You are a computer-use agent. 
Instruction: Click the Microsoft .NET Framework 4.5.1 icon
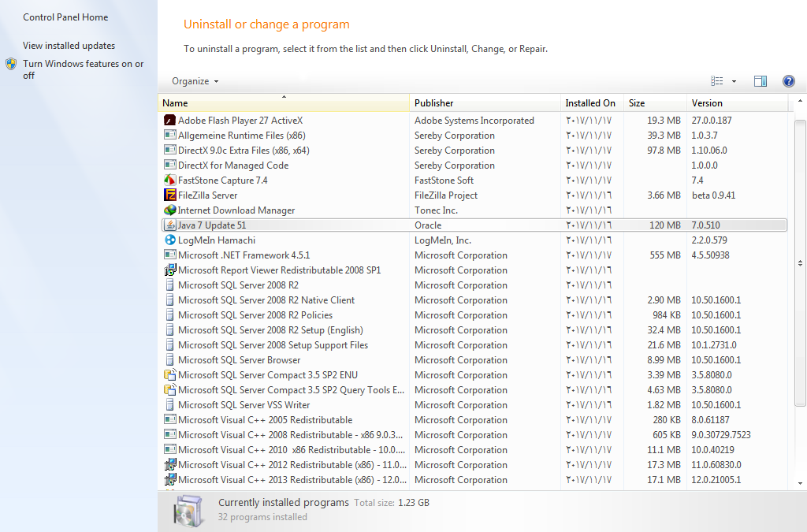tap(170, 255)
